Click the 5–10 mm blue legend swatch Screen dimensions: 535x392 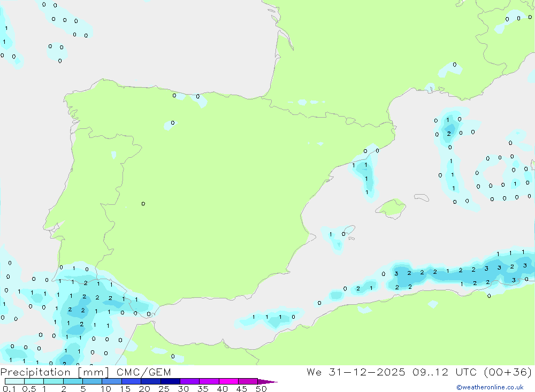(93, 381)
